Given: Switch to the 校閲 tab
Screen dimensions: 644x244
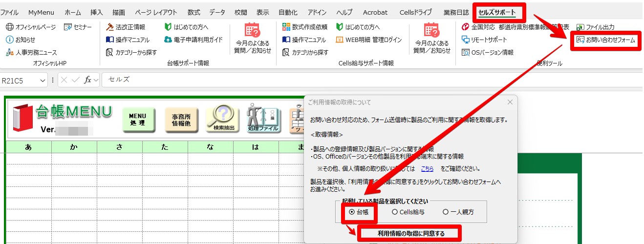Looking at the screenshot, I should 241,12.
